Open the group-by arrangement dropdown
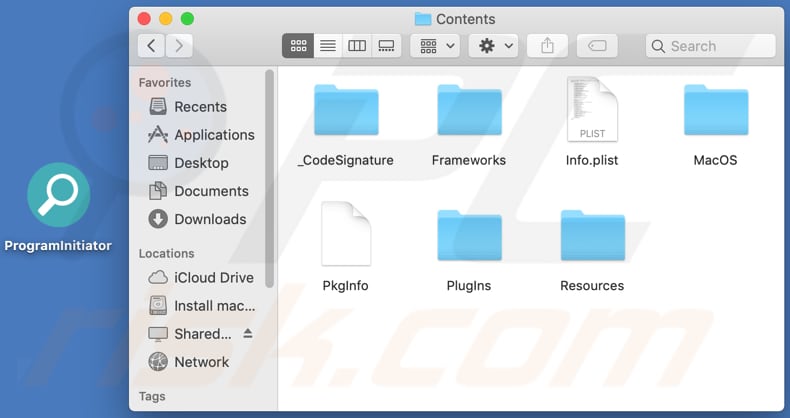 coord(435,46)
